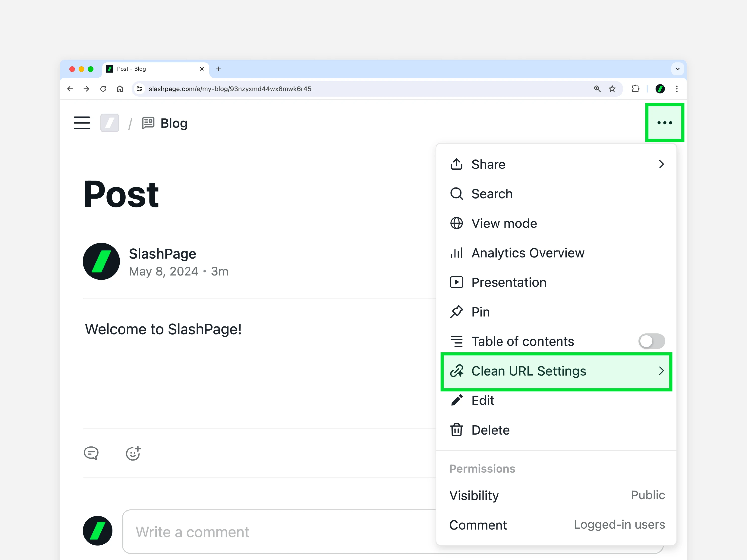Select the Post - Blog tab
747x560 pixels.
pyautogui.click(x=155, y=69)
